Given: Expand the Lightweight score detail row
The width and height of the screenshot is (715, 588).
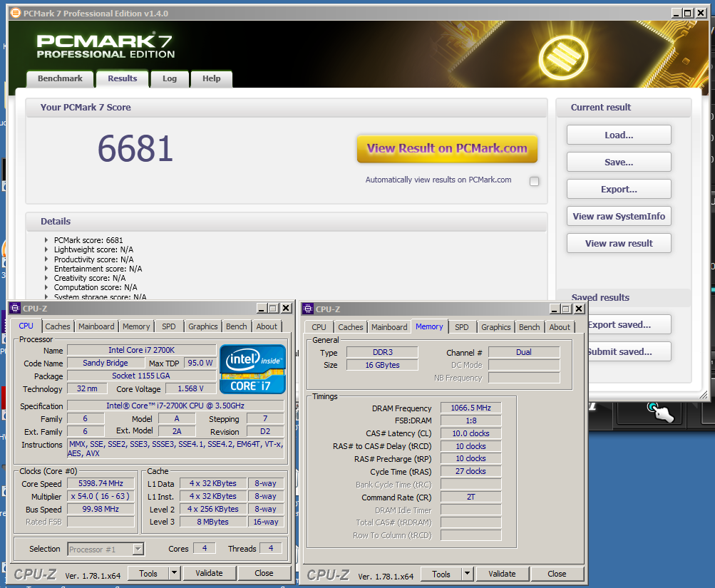Looking at the screenshot, I should pyautogui.click(x=46, y=249).
